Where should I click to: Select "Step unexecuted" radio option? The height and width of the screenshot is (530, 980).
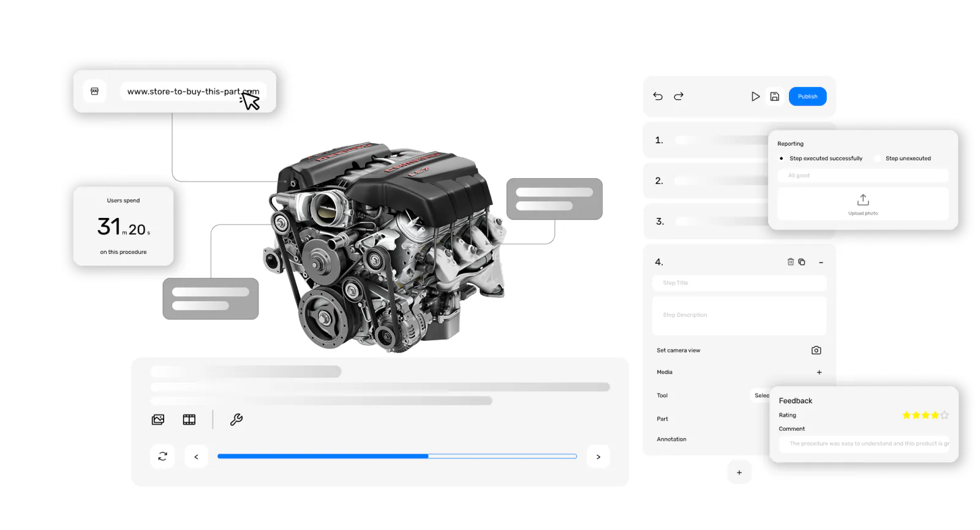878,159
